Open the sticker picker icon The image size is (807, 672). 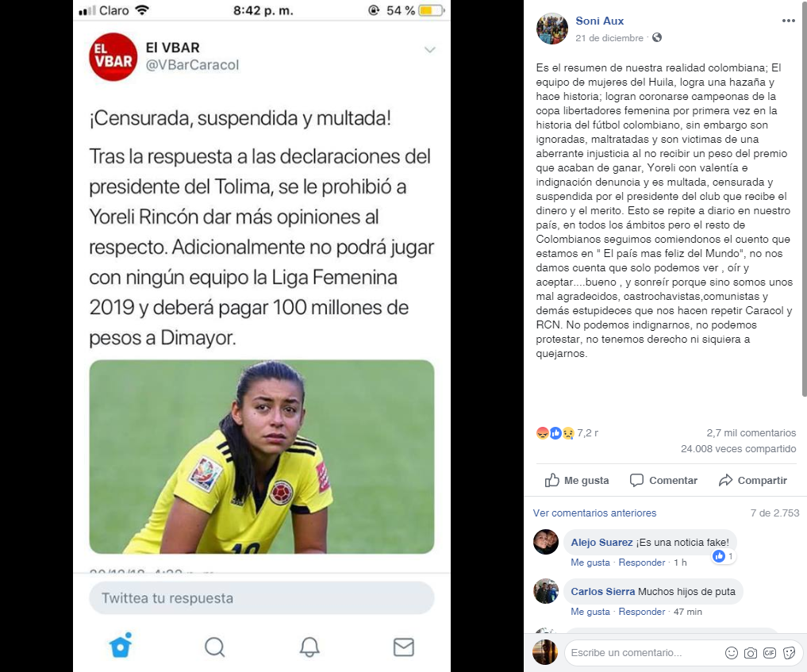pyautogui.click(x=789, y=653)
